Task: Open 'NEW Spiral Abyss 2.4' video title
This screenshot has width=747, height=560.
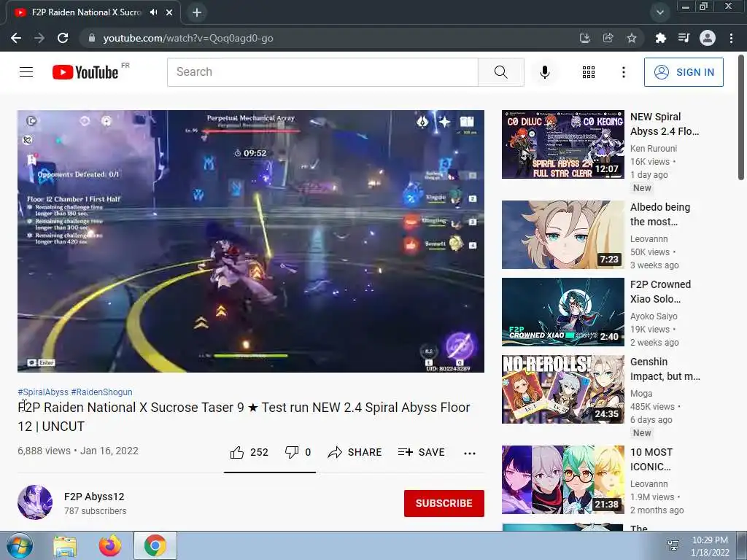Action: [x=665, y=124]
